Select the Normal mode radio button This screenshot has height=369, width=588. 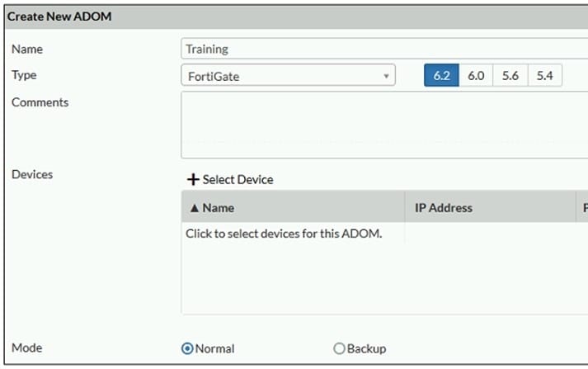click(x=187, y=348)
